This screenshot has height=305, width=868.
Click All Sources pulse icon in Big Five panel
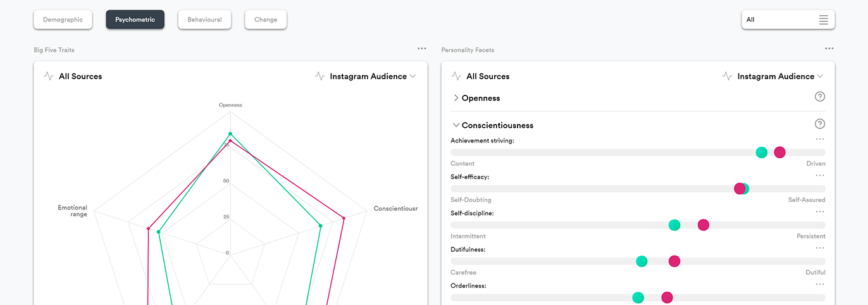click(x=49, y=76)
